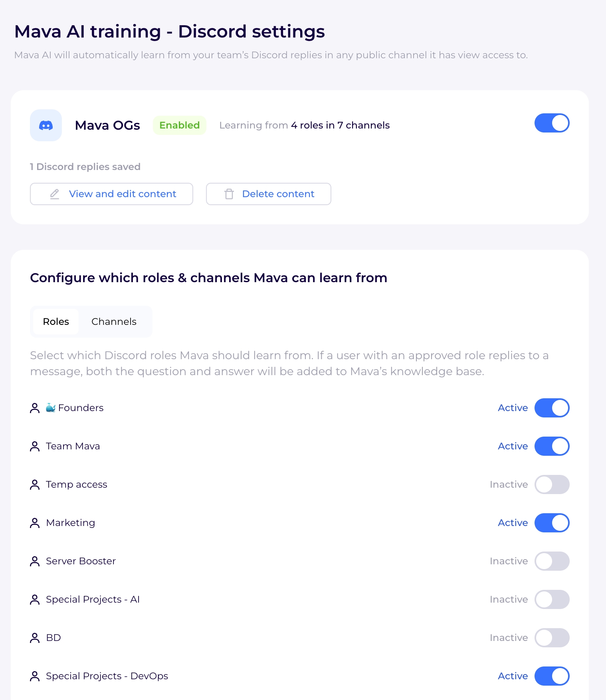Switch to the Channels tab
This screenshot has height=700, width=606.
click(x=114, y=322)
